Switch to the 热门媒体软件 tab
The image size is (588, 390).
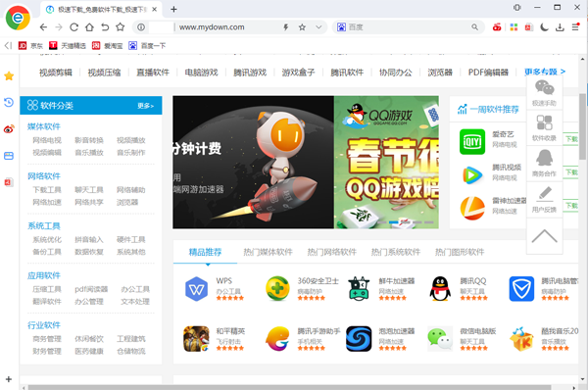coord(268,252)
